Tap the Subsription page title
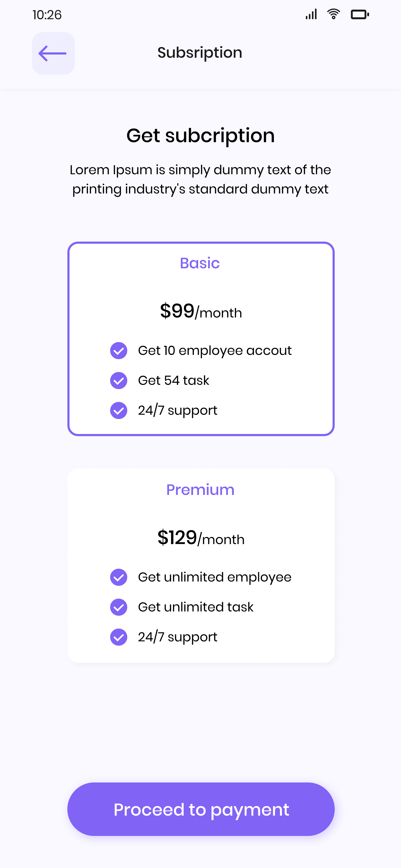The image size is (401, 868). click(x=200, y=53)
